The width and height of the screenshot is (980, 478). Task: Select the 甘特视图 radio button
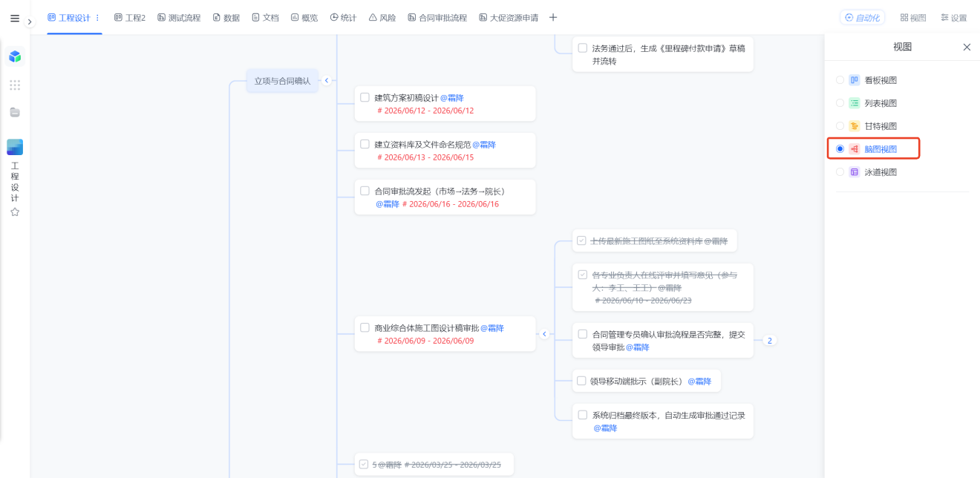[x=840, y=126]
